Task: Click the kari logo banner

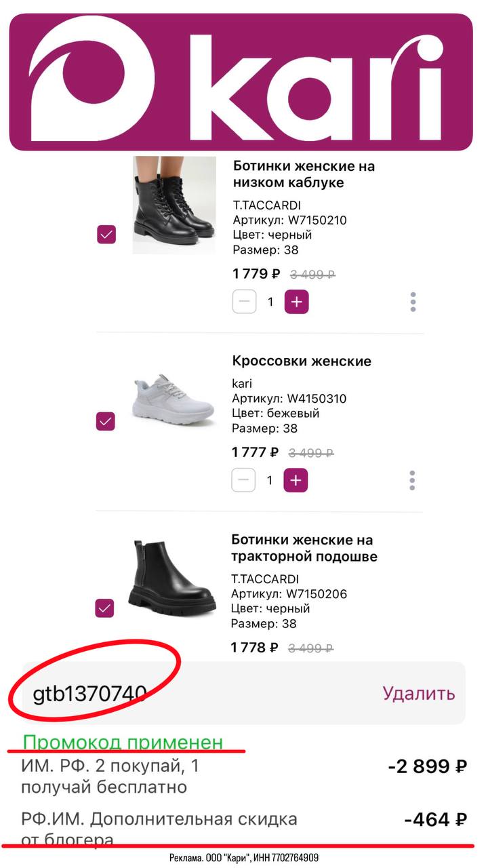Action: pos(241,81)
